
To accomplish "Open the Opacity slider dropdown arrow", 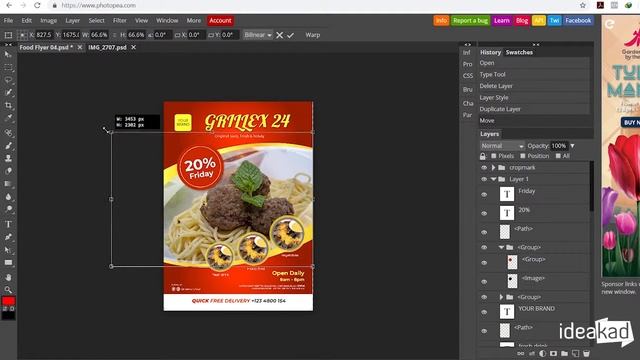I will 572,146.
